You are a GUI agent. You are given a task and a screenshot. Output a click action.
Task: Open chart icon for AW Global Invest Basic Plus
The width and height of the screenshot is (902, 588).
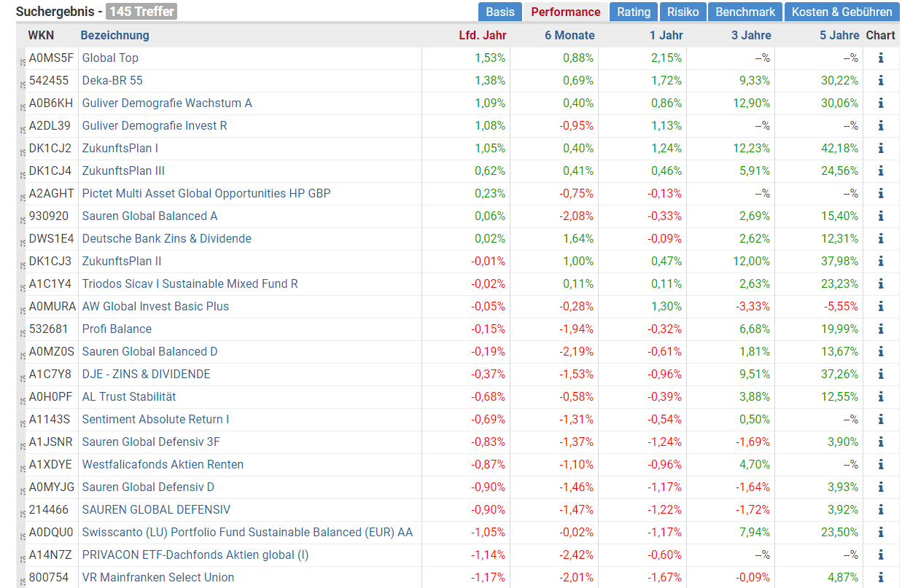pyautogui.click(x=881, y=307)
